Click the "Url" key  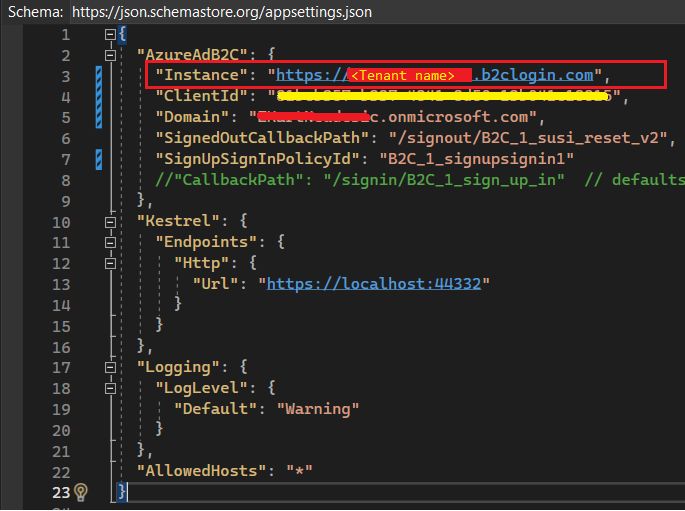point(215,284)
